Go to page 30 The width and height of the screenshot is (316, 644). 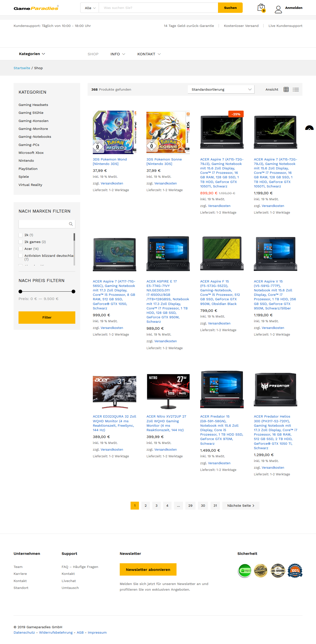pyautogui.click(x=203, y=505)
